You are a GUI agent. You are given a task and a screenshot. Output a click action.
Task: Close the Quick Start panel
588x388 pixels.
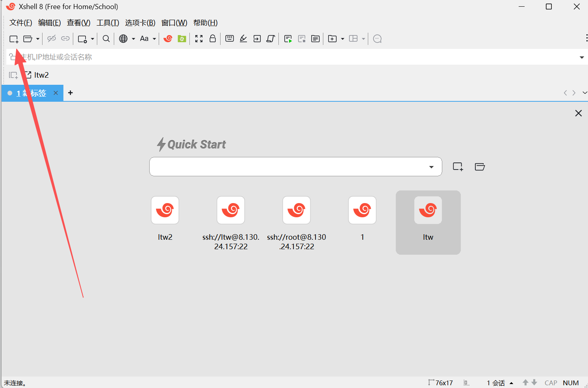click(578, 113)
